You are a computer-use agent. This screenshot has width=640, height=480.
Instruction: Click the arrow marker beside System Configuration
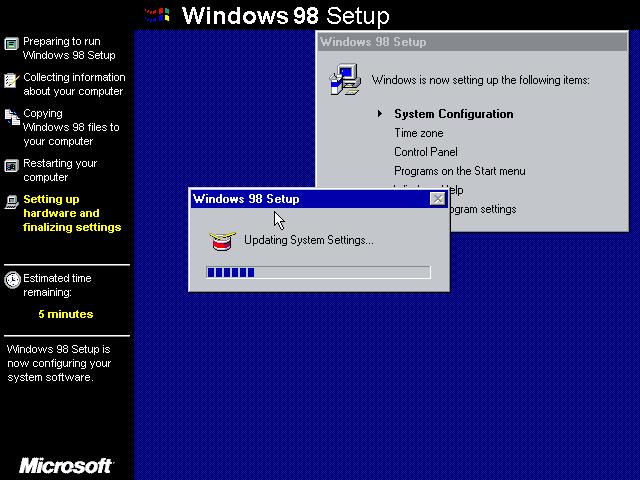pos(380,113)
